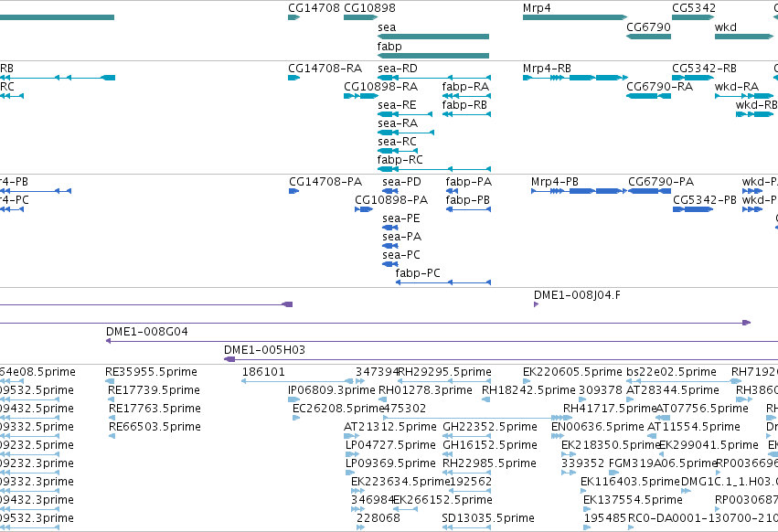Viewport: 778px width, 532px height.
Task: Click the DME1-005H03 clone
Action: point(501,359)
